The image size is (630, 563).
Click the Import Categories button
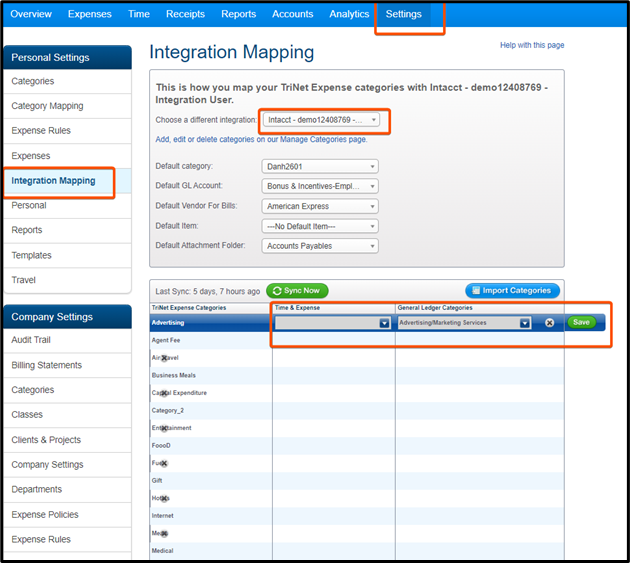(512, 290)
